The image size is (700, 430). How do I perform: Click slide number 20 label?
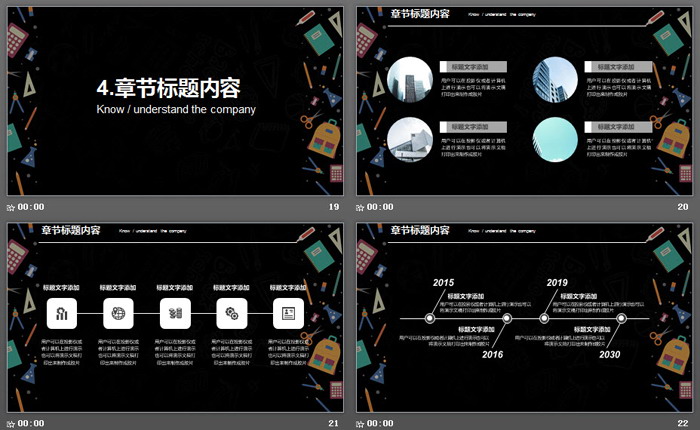point(683,207)
